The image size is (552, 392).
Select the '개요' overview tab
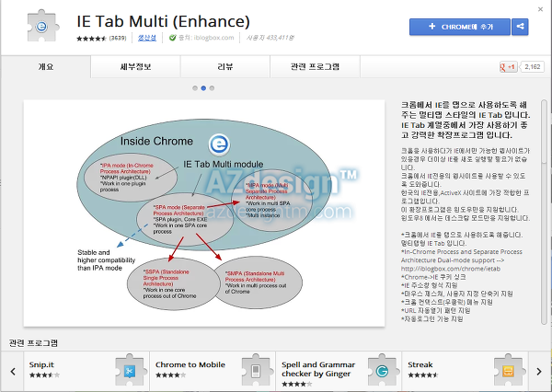coord(46,66)
